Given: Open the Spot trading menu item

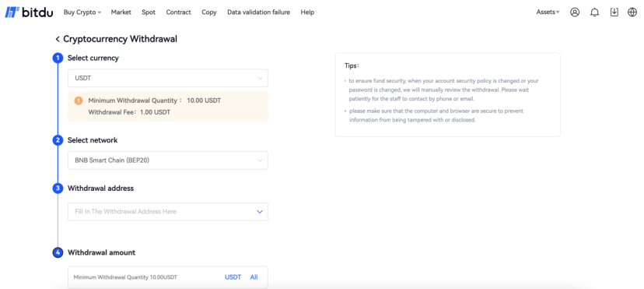Looking at the screenshot, I should point(149,12).
